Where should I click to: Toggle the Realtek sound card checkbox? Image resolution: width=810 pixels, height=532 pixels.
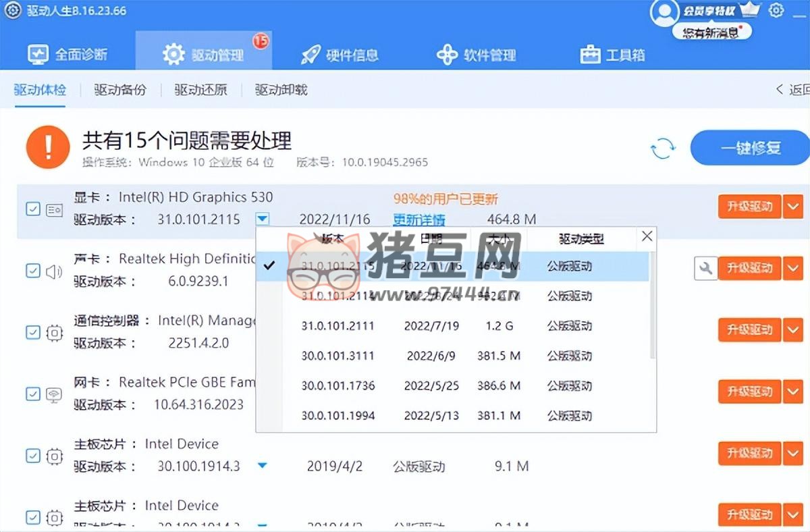(x=32, y=271)
